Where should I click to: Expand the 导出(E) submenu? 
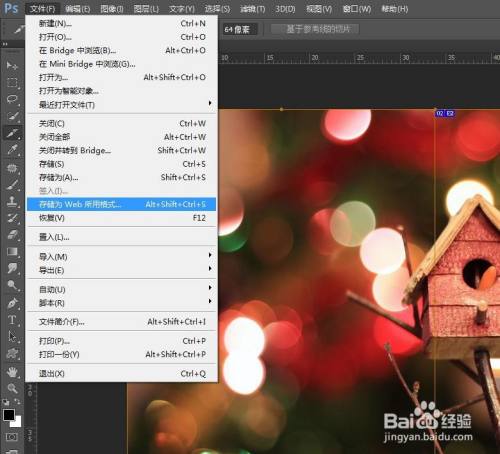coord(122,270)
